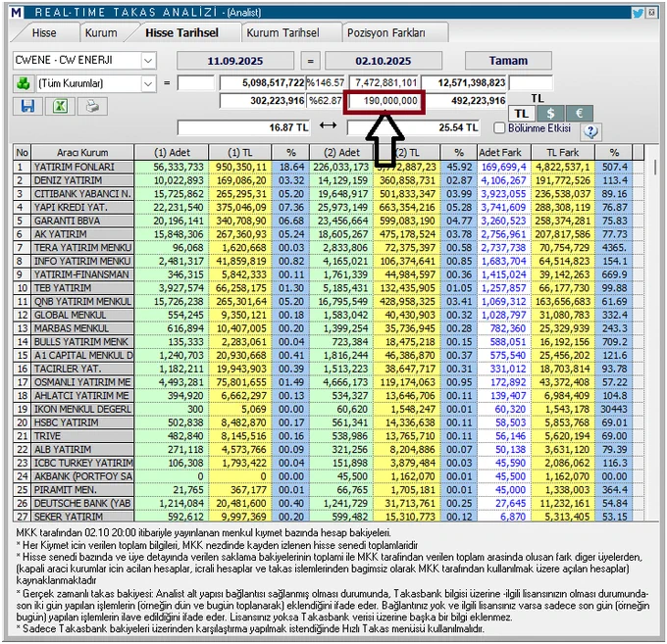Select the Hisse Tarihsel tab
667x644 pixels.
click(181, 32)
